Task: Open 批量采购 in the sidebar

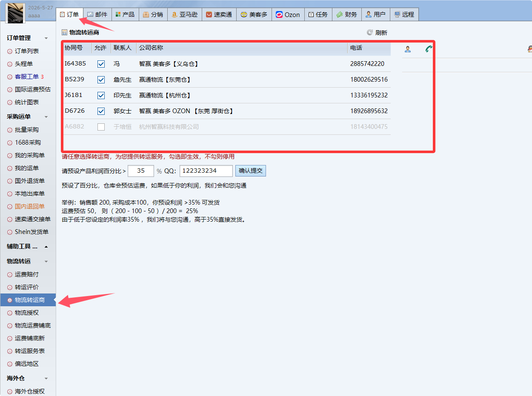Action: tap(27, 130)
